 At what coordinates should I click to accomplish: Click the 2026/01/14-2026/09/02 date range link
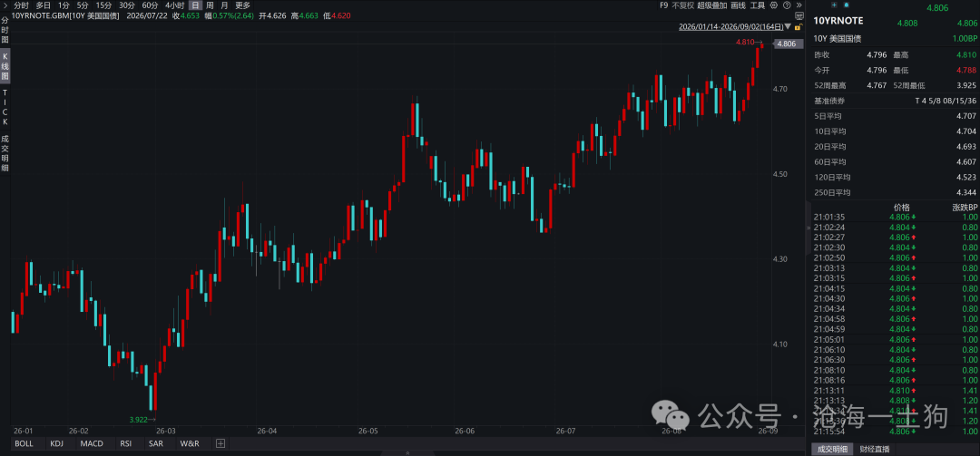(731, 27)
